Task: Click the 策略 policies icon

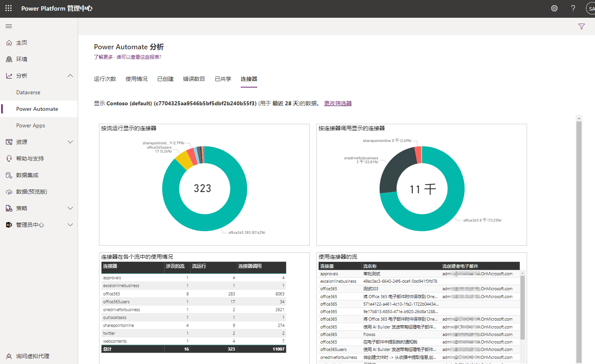Action: pos(9,208)
